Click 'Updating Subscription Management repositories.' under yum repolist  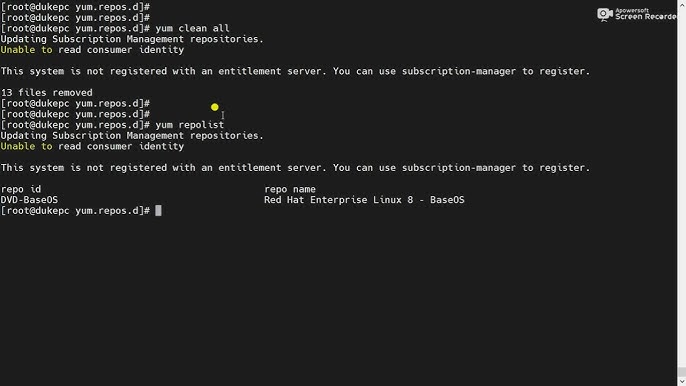point(132,136)
